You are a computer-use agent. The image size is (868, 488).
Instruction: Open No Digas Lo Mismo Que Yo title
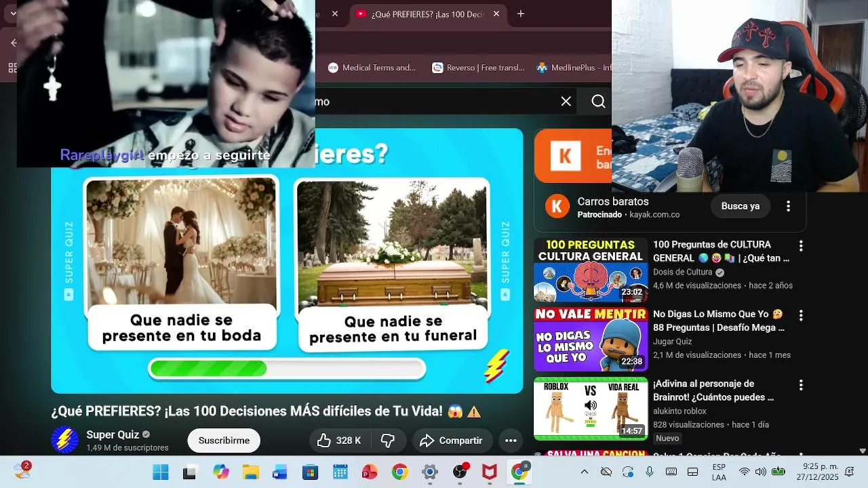click(719, 321)
